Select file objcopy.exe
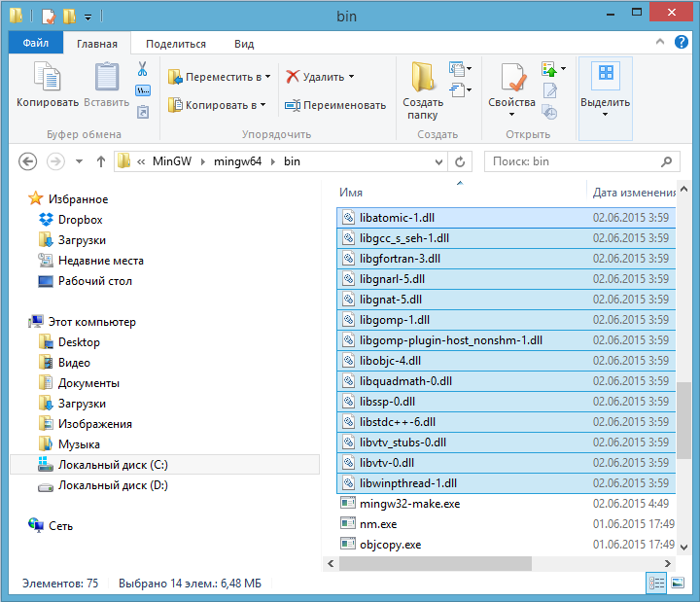 point(506,545)
